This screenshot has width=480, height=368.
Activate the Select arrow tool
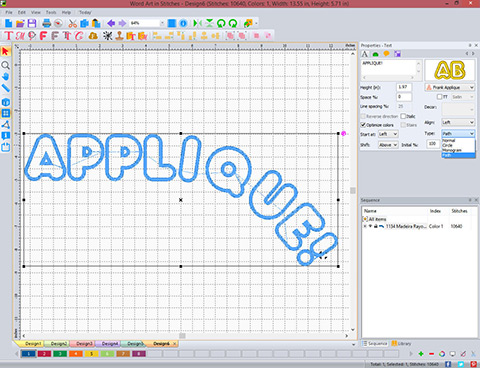[x=6, y=51]
